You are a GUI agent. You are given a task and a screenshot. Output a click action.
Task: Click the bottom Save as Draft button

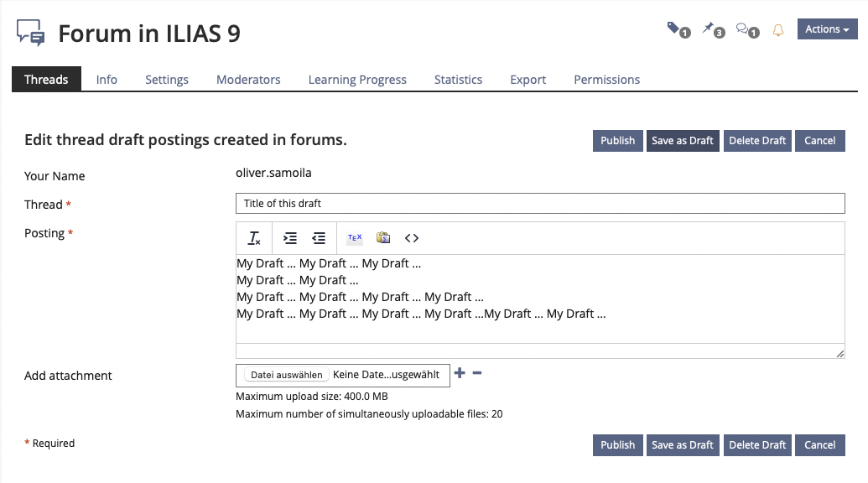[x=682, y=444]
